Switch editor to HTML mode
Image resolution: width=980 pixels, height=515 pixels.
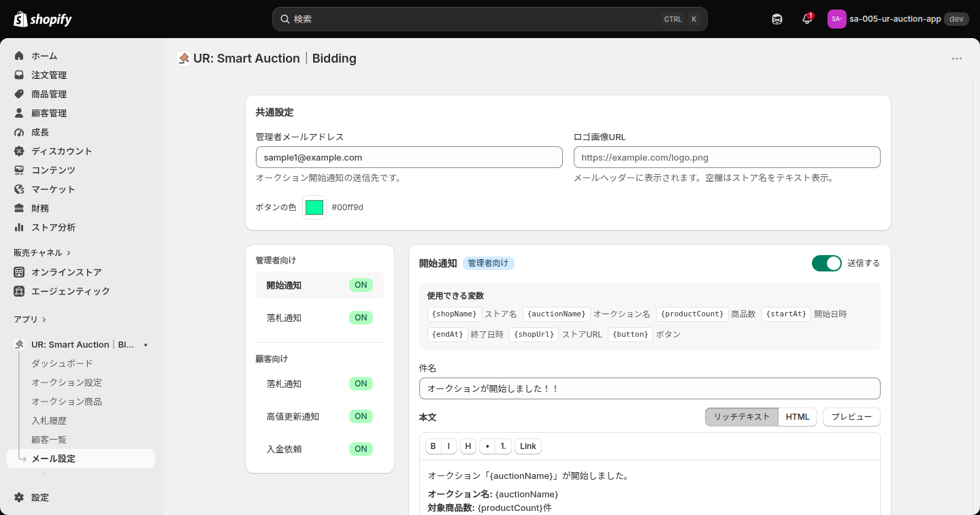click(x=798, y=417)
